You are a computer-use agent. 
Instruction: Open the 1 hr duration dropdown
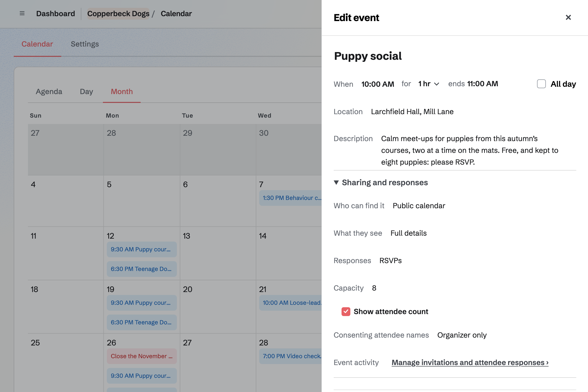[429, 84]
